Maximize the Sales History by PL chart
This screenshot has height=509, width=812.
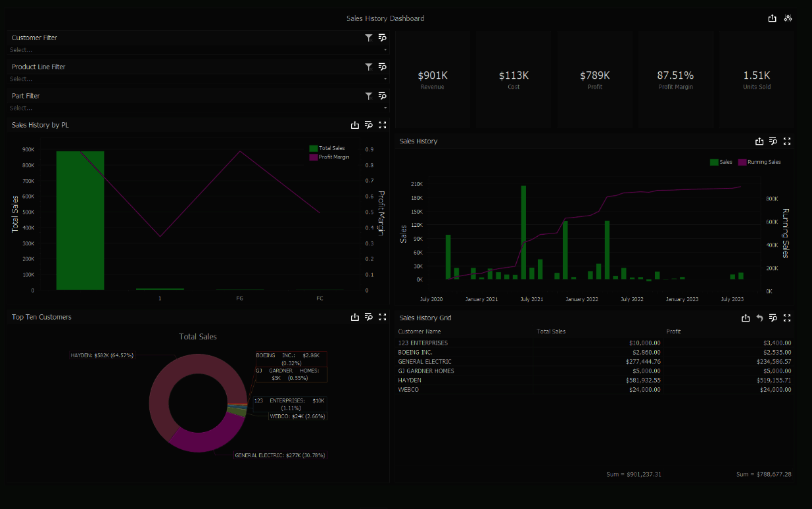click(x=383, y=125)
